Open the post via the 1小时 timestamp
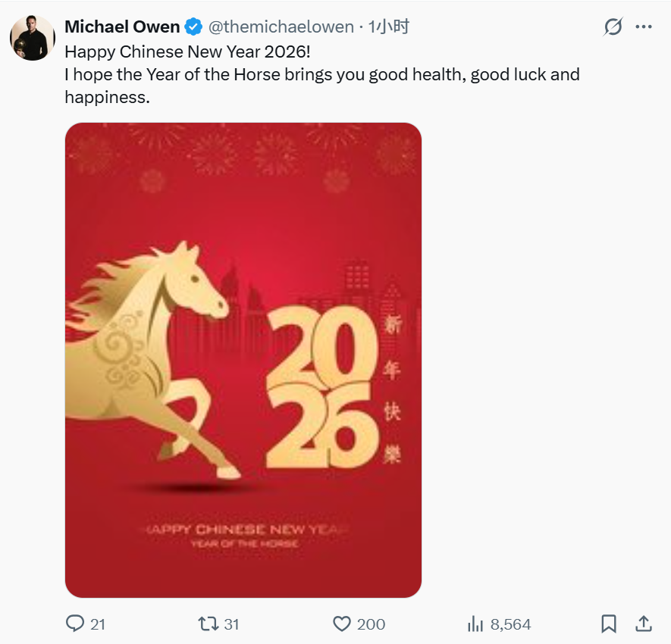 tap(389, 27)
